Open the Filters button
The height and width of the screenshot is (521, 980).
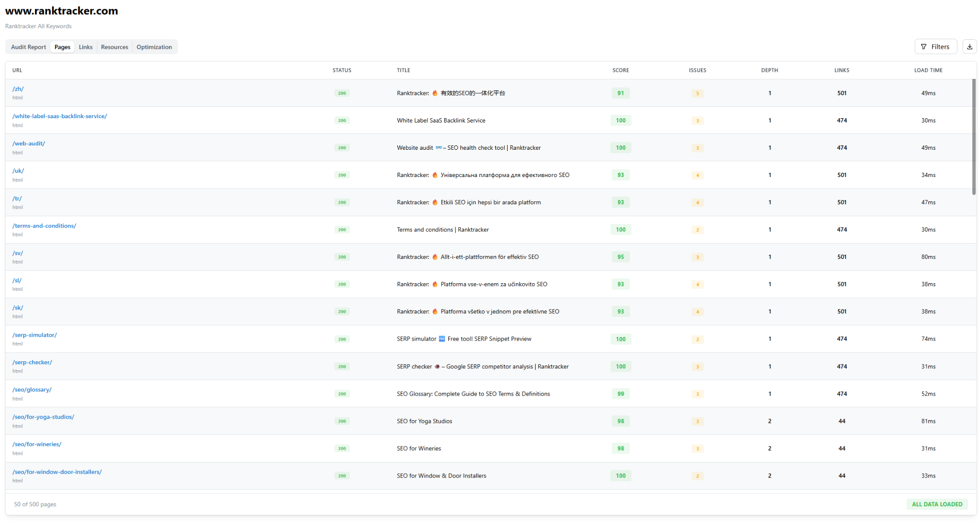click(x=935, y=46)
